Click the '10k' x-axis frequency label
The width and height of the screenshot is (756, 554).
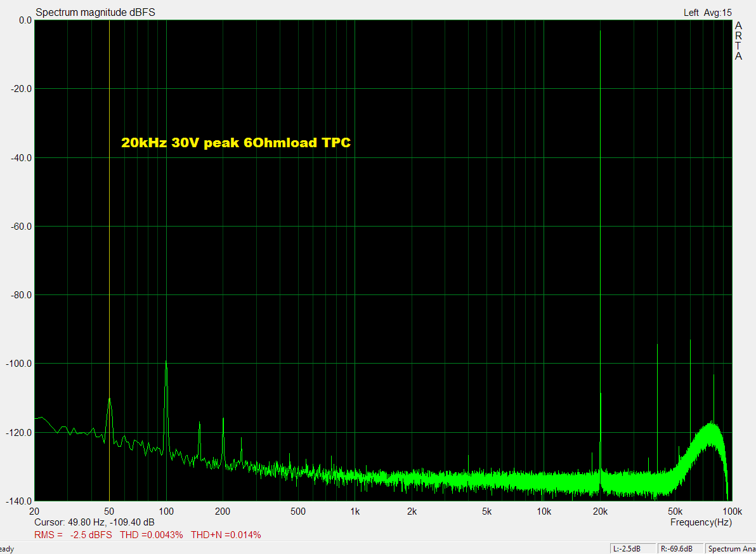click(544, 511)
